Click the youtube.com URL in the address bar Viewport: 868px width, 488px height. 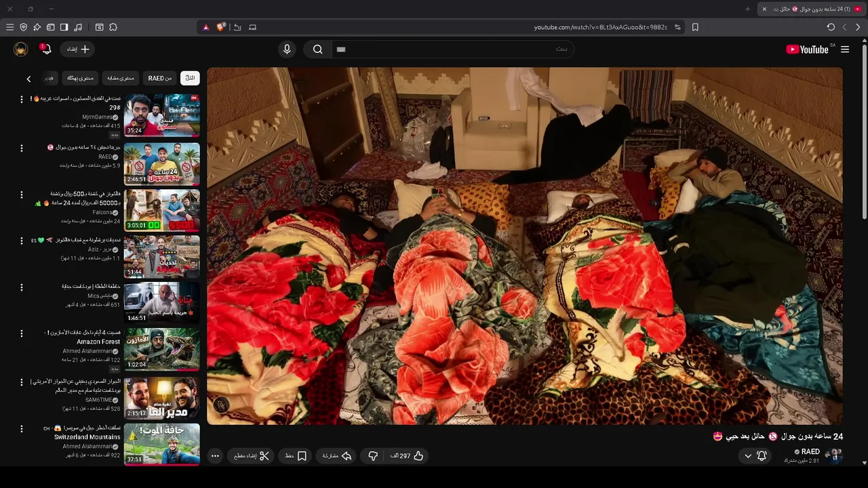click(600, 27)
